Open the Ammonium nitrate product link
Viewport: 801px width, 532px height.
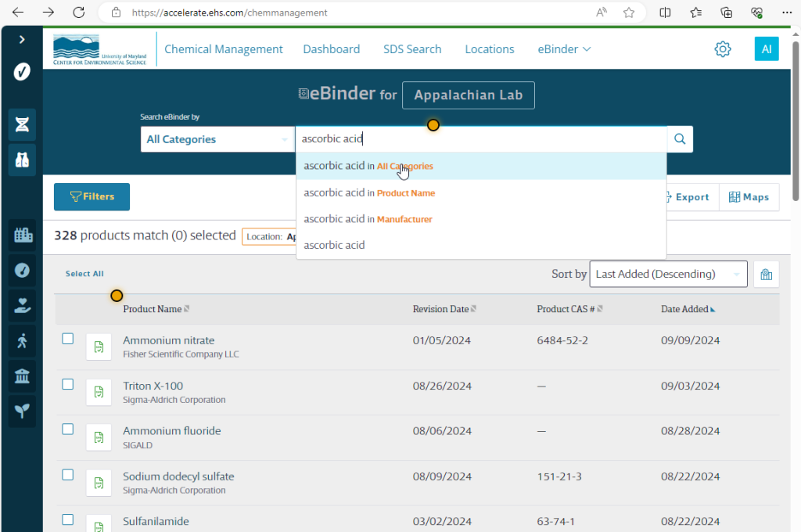tap(169, 340)
